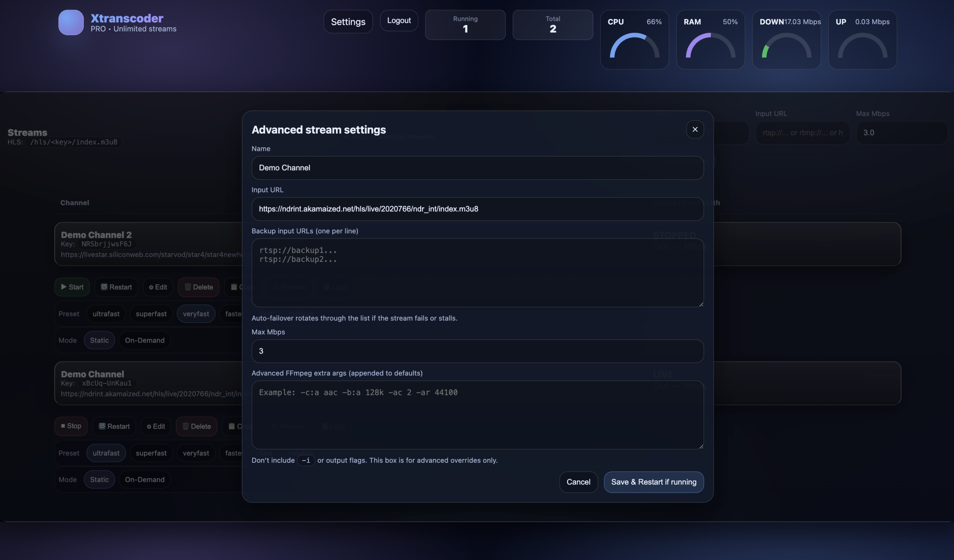Click the Demo Channel 2 card title
This screenshot has width=954, height=560.
coord(96,235)
